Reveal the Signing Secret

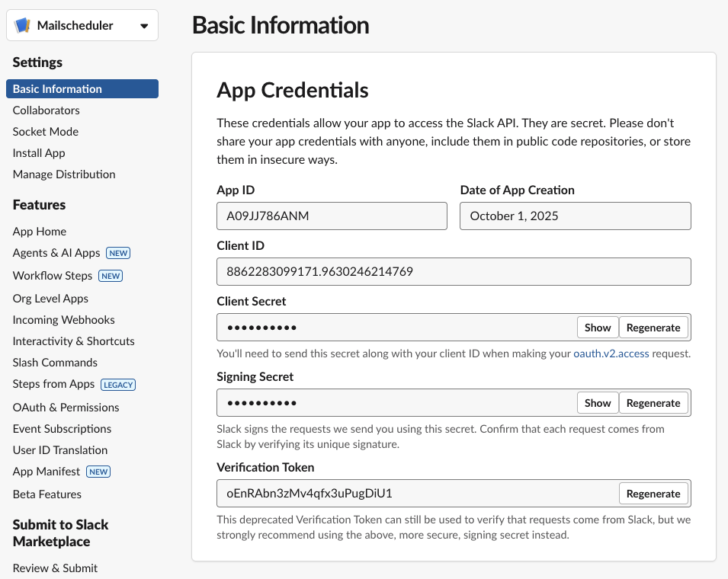click(x=598, y=403)
